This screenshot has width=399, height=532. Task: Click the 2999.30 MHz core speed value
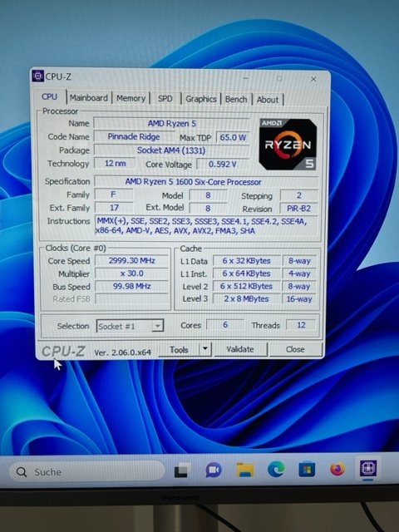132,260
